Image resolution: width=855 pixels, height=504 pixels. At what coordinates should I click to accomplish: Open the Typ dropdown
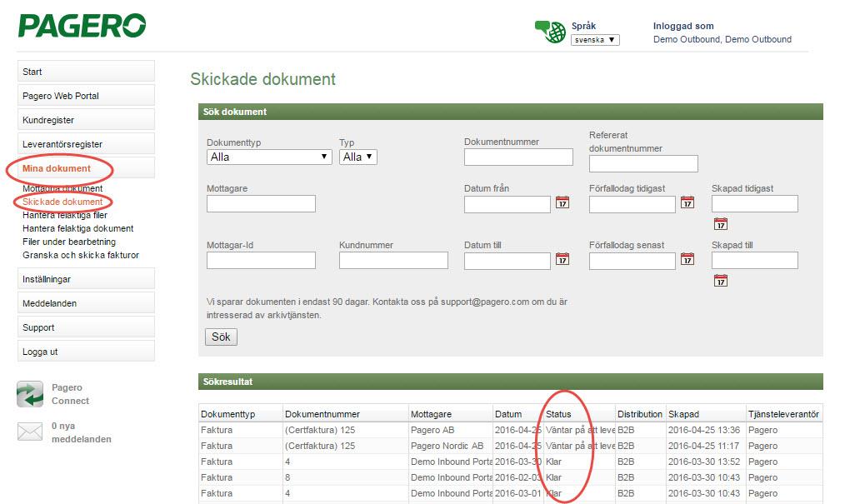coord(357,157)
